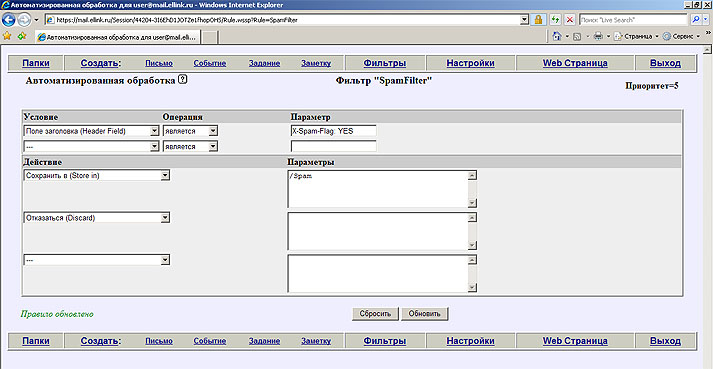Open the Сохранить в (Store in) action dropdown
Image resolution: width=713 pixels, height=369 pixels.
point(96,175)
